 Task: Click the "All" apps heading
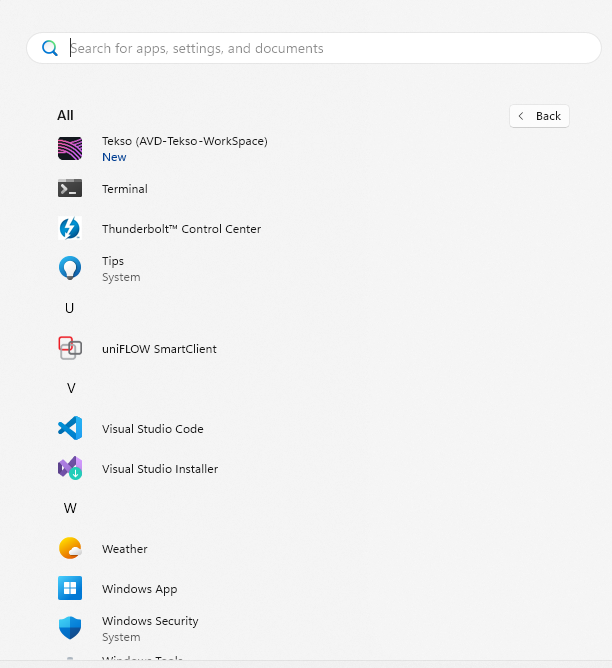[x=65, y=115]
